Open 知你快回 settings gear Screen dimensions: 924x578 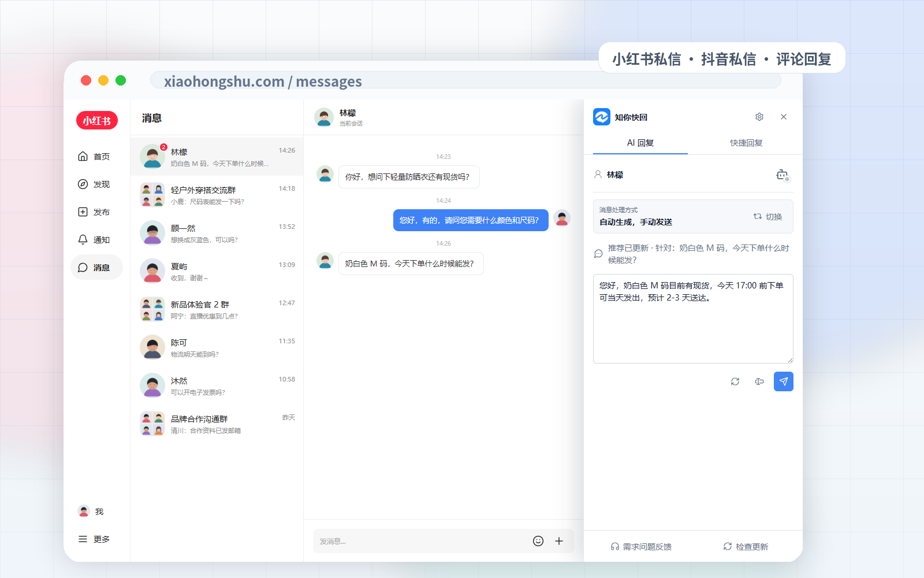759,117
